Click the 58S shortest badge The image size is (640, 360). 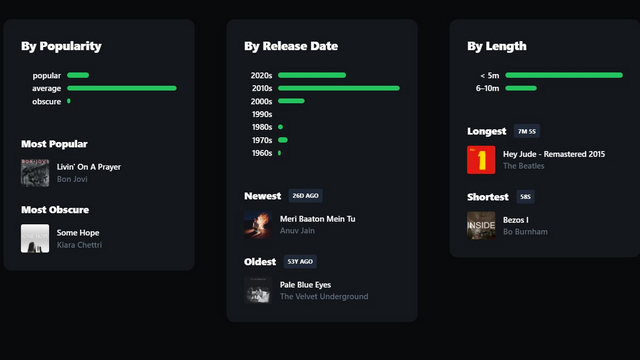pyautogui.click(x=525, y=197)
